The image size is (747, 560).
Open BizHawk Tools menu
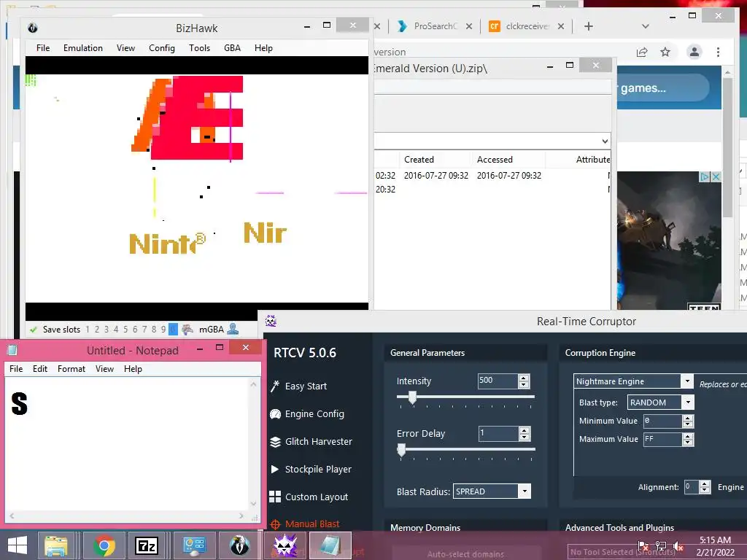(x=199, y=47)
